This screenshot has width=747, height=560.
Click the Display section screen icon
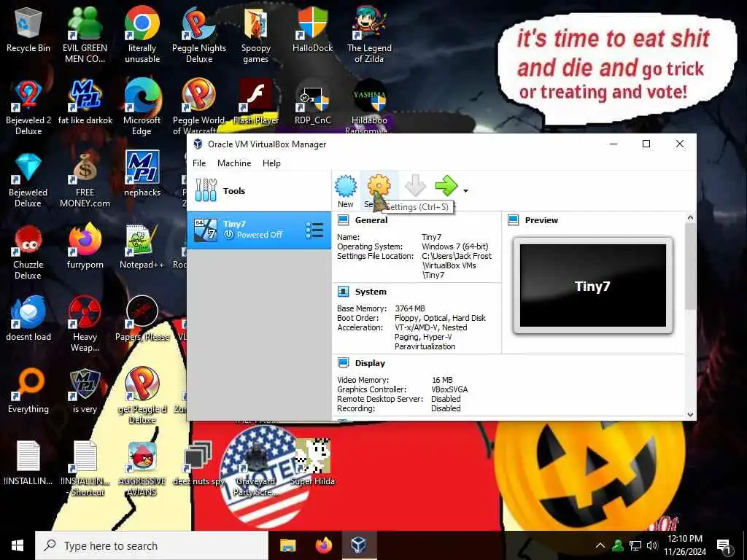[x=343, y=363]
